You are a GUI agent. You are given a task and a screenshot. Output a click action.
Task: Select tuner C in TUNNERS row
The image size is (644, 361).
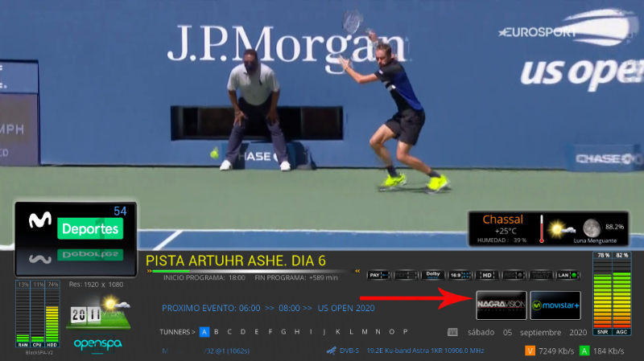point(229,332)
